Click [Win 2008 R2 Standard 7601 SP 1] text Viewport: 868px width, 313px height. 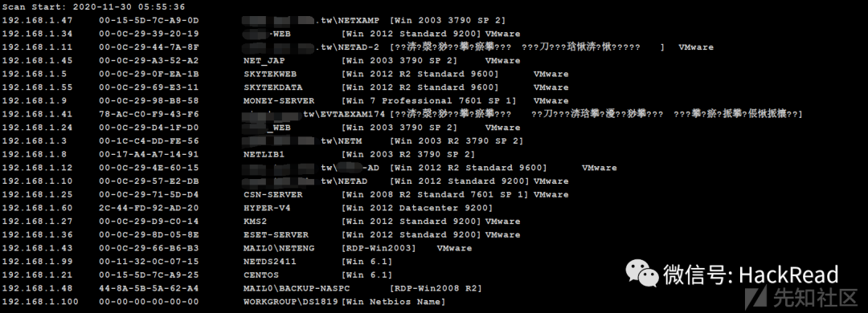click(x=435, y=195)
